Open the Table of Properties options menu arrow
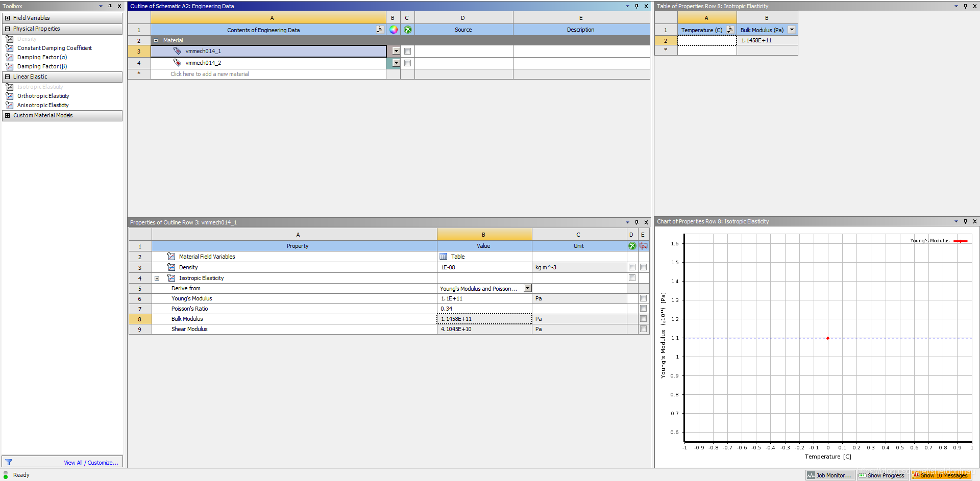 click(956, 6)
